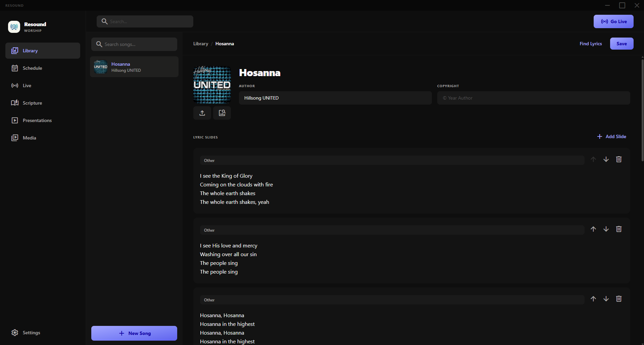Click the large Hillsong UNITED album cover
644x345 pixels.
pos(212,84)
